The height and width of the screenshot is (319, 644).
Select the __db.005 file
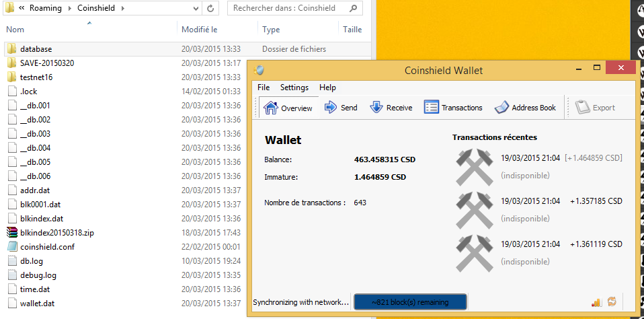coord(36,162)
